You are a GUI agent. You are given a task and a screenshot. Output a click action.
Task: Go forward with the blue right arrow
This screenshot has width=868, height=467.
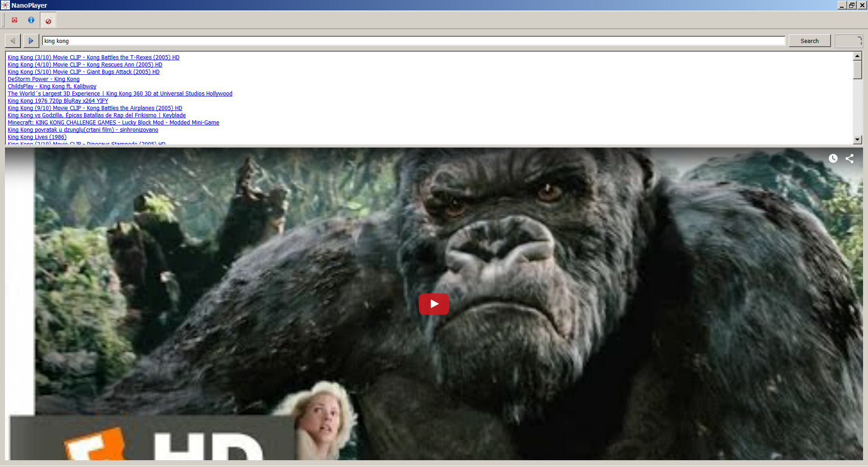coord(31,41)
